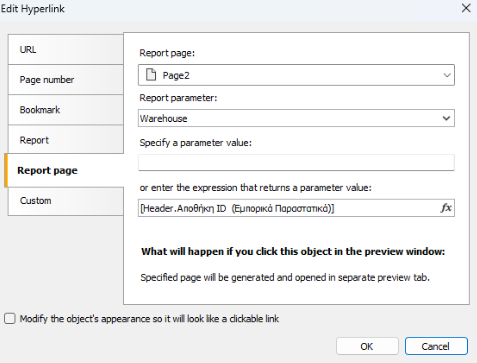Switch to the Page number tab

coord(66,80)
